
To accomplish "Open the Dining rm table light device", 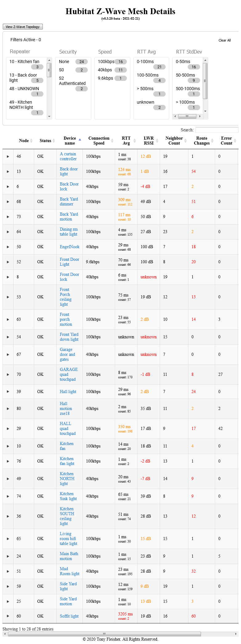I will coord(69,232).
